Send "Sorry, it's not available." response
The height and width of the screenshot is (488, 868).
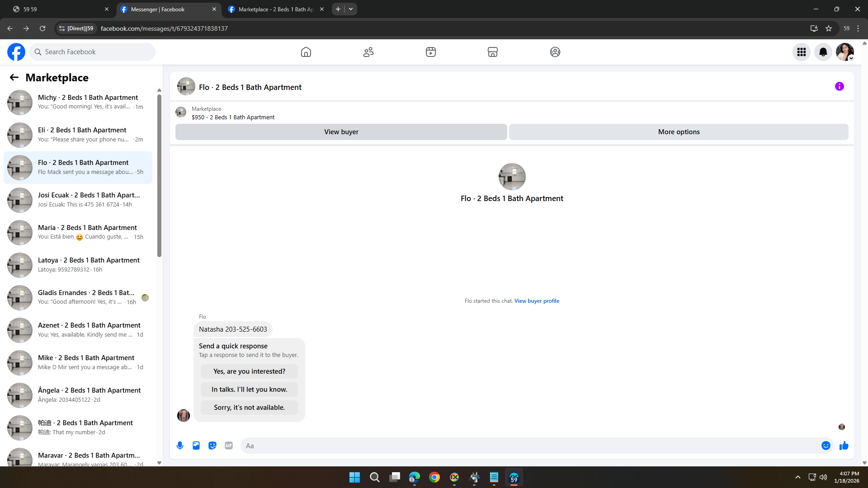(x=249, y=408)
